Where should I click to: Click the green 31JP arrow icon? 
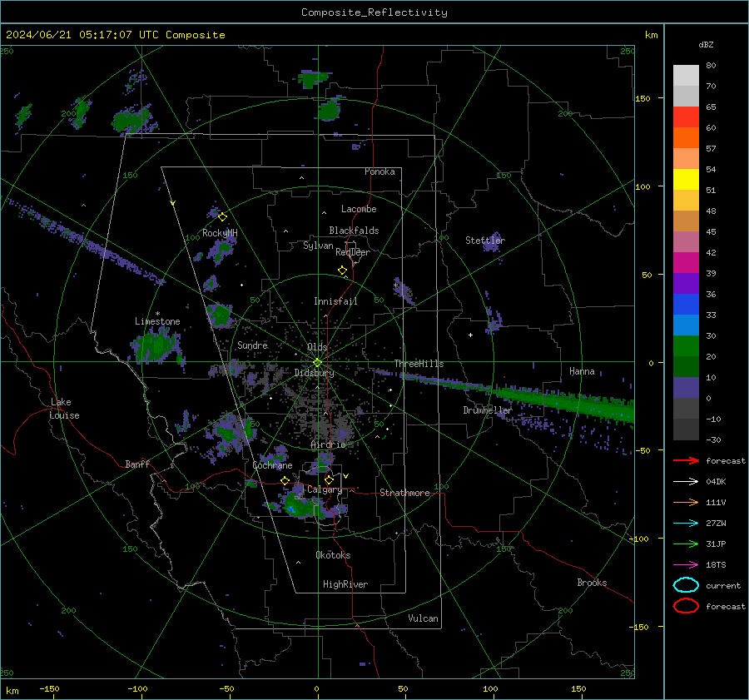[686, 544]
